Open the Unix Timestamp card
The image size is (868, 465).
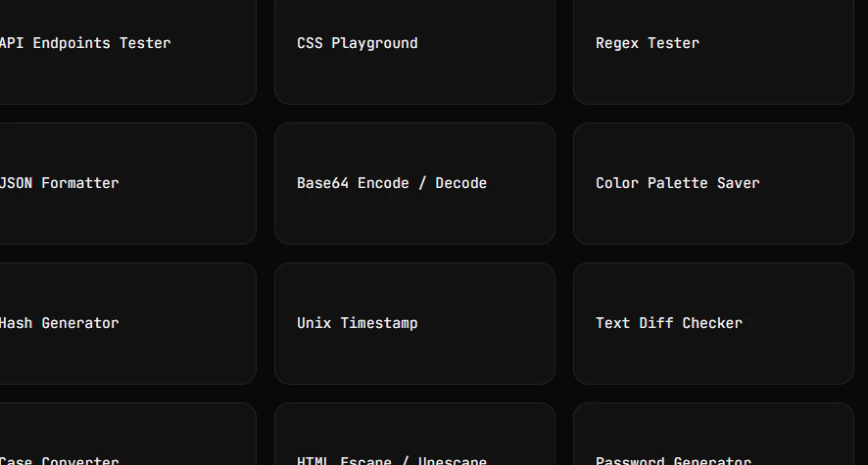[414, 323]
